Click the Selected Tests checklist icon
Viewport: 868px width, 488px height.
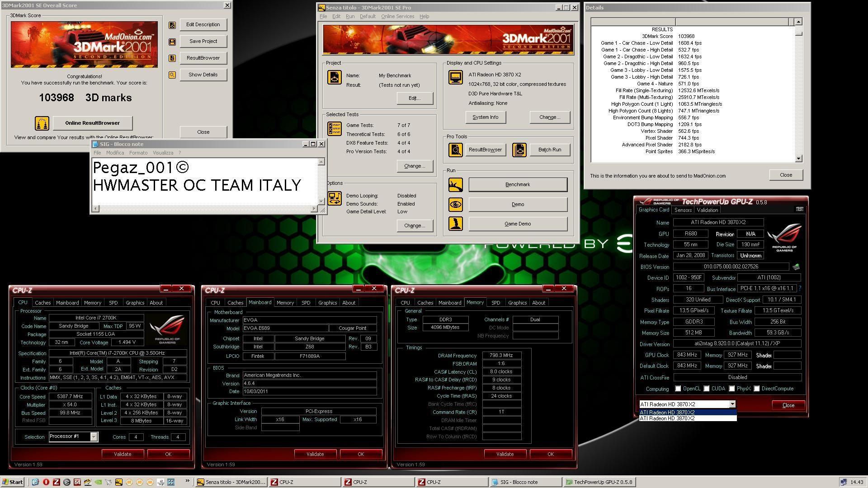(335, 129)
